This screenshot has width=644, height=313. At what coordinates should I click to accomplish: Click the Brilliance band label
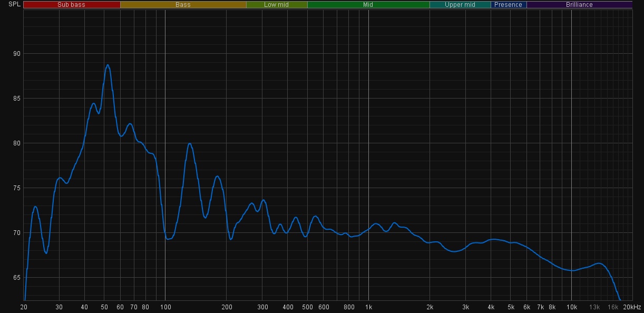pyautogui.click(x=579, y=5)
